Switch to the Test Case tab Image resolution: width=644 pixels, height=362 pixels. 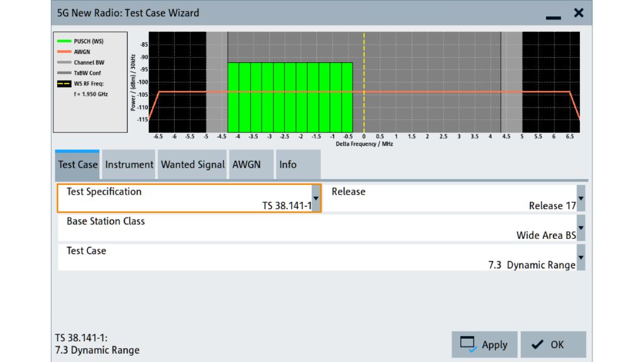pyautogui.click(x=78, y=165)
